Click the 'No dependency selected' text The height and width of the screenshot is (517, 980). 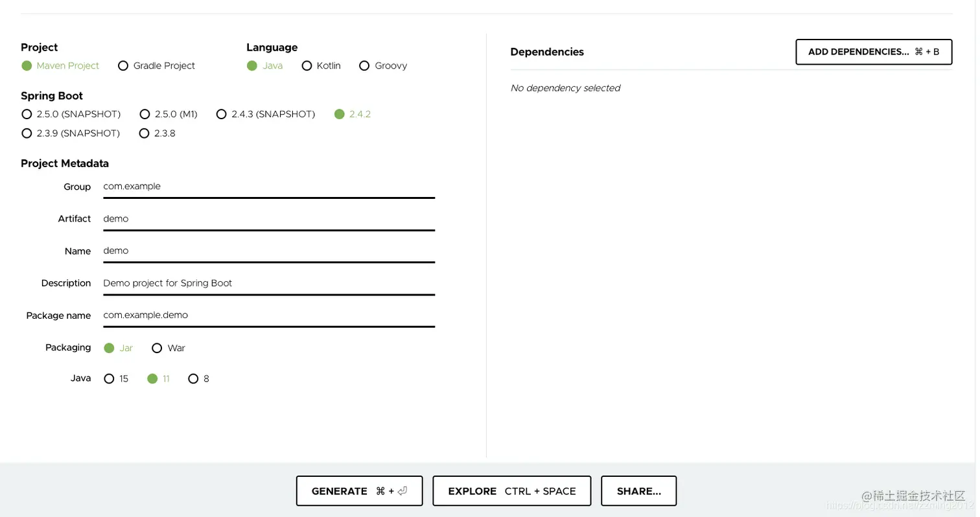[565, 88]
